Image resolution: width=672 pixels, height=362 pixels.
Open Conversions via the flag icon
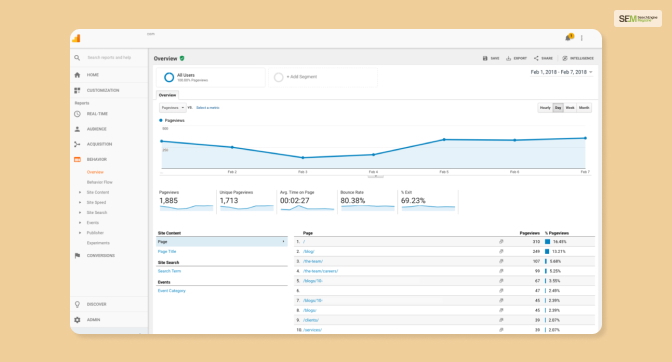coord(77,255)
